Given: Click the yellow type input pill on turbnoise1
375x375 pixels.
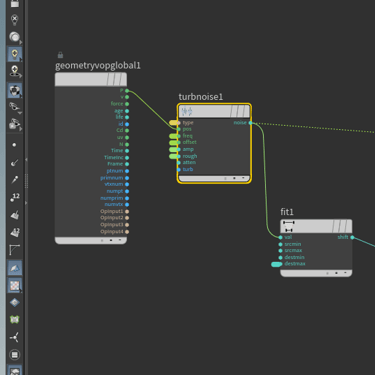Looking at the screenshot, I should (174, 123).
